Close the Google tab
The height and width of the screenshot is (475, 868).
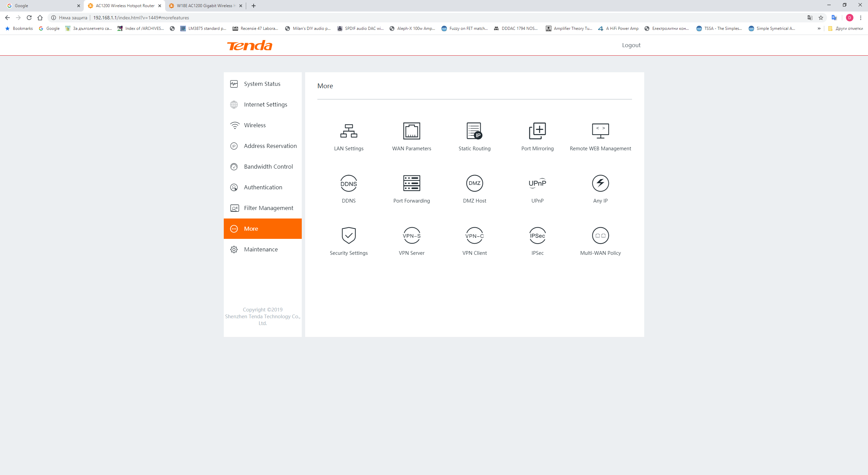click(79, 6)
